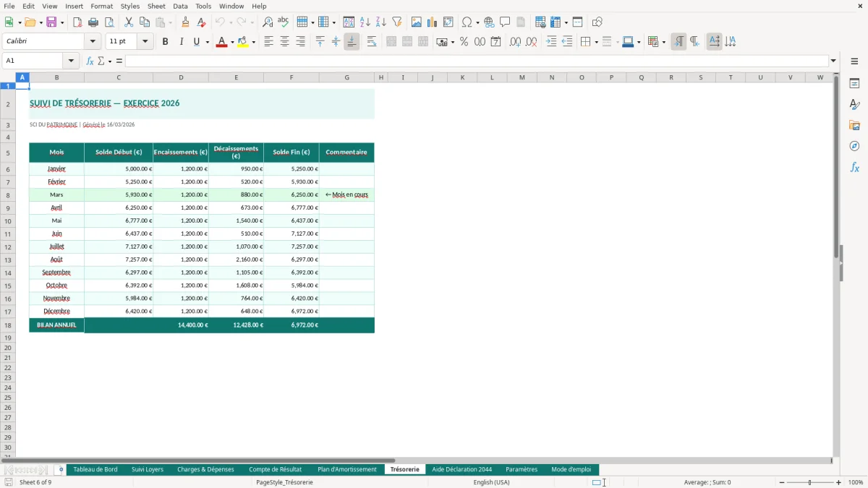This screenshot has height=488, width=868.
Task: Click the Cut scissors icon
Action: (129, 22)
